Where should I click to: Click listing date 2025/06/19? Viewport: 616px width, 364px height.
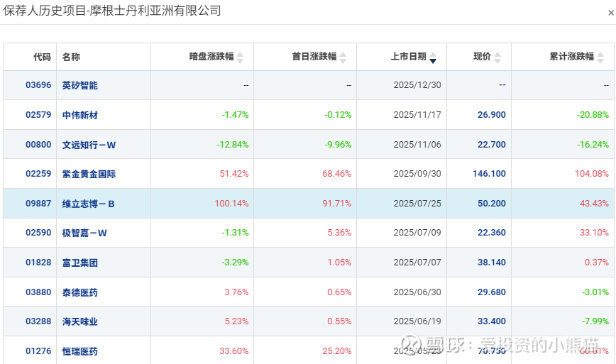[417, 321]
